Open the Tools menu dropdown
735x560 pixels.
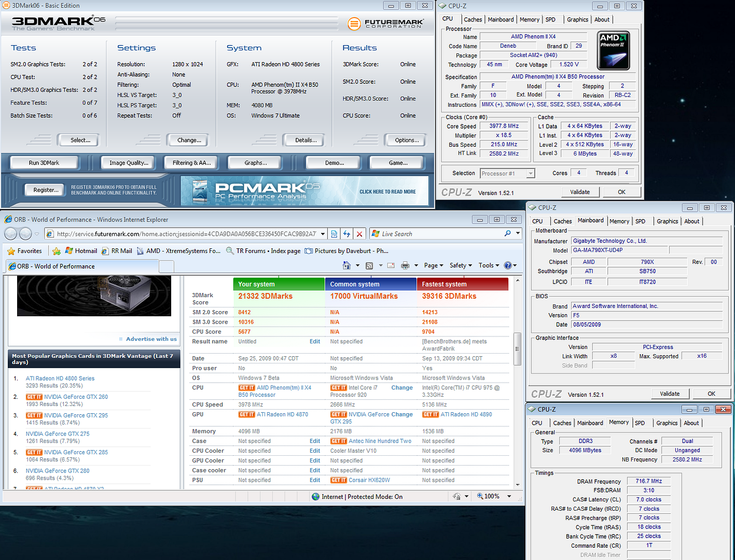489,265
